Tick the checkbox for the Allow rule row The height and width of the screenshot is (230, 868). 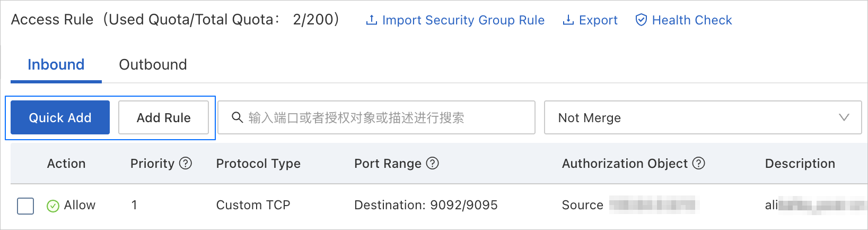(25, 206)
